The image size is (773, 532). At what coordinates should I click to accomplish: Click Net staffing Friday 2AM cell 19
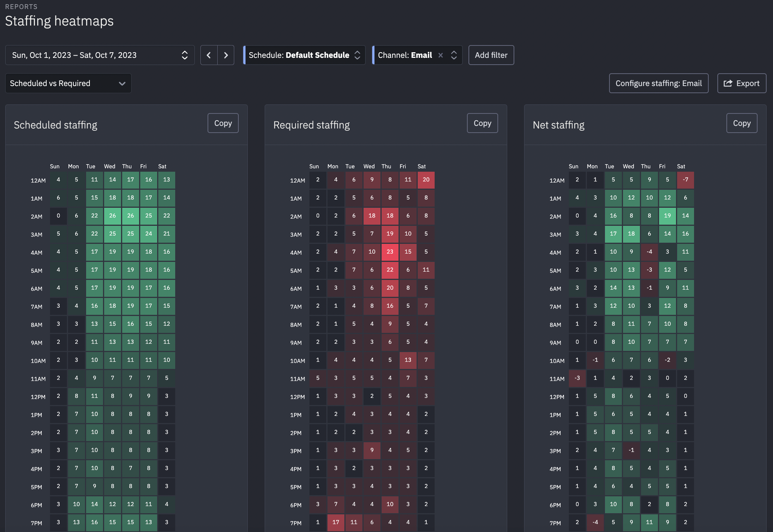[667, 216]
